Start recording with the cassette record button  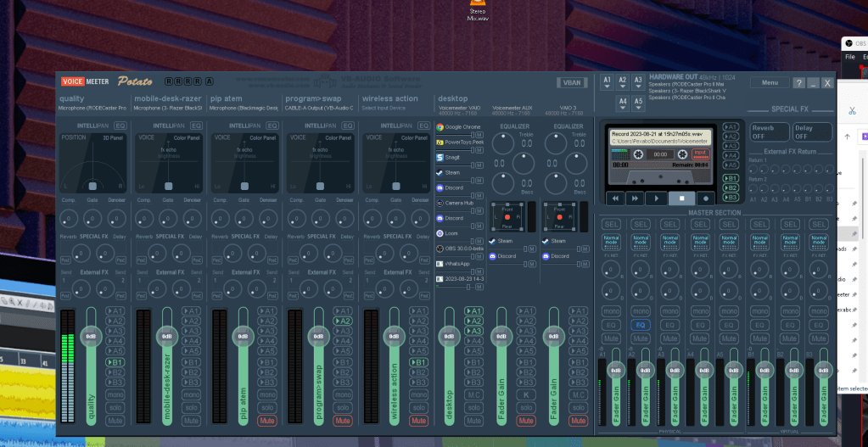click(x=706, y=198)
